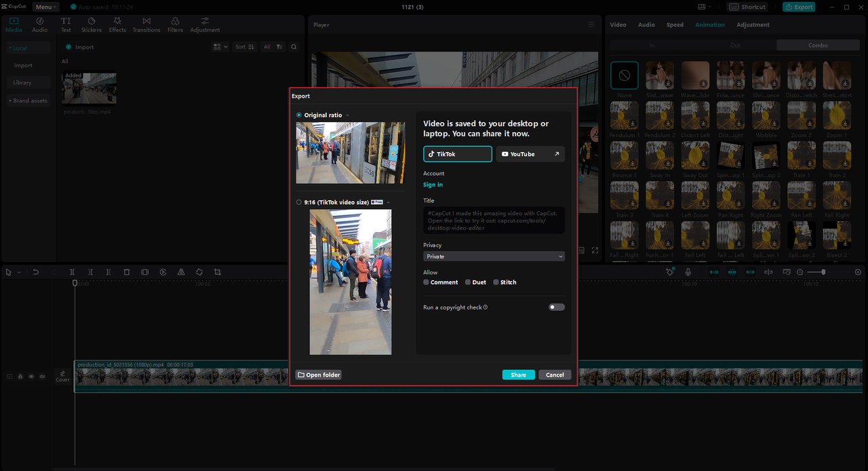This screenshot has height=471, width=868.
Task: Click the mirror flip icon
Action: 181,272
